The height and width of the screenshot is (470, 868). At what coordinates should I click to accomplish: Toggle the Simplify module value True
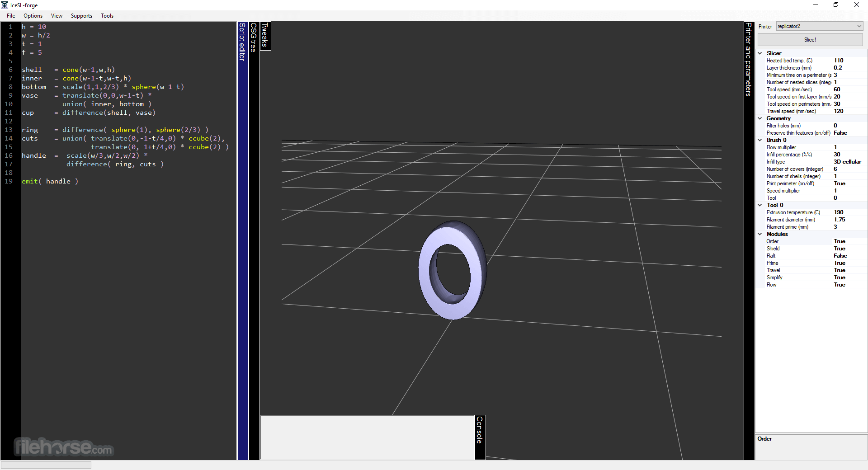pos(840,277)
